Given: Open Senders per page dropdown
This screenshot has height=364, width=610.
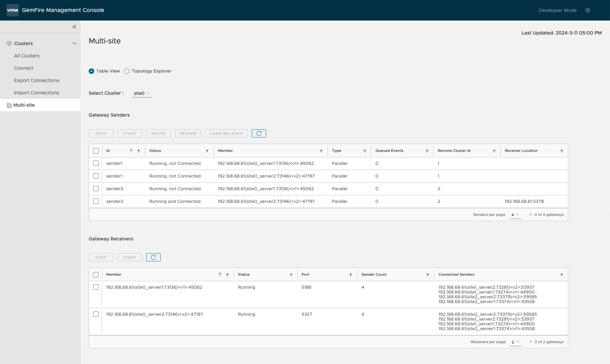Looking at the screenshot, I should pos(515,214).
